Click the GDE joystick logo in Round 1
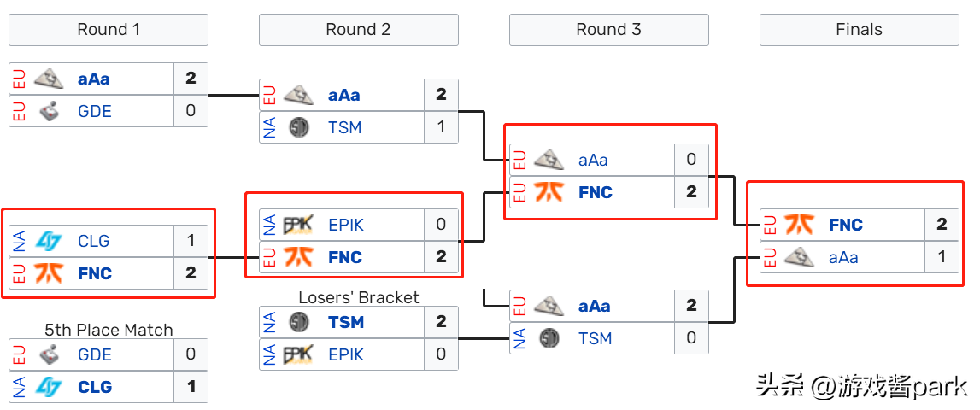 point(49,111)
